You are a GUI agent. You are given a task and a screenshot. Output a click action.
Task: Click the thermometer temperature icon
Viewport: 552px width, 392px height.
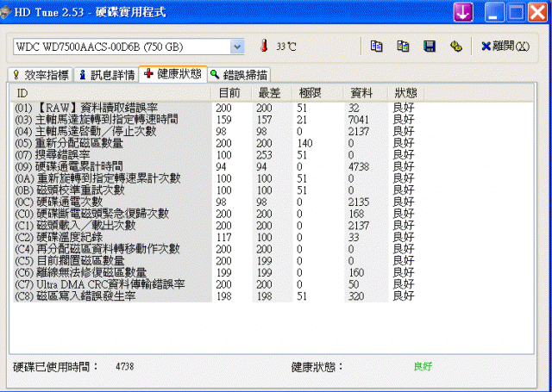[x=264, y=46]
